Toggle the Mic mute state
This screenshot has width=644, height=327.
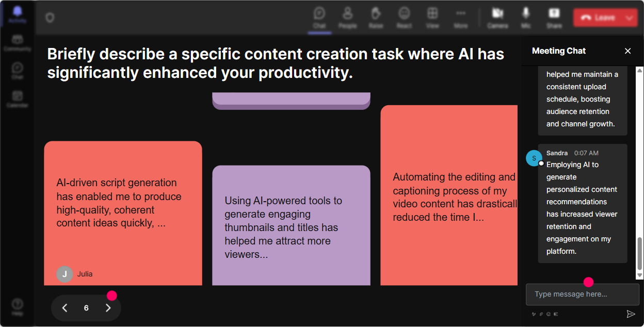[526, 18]
